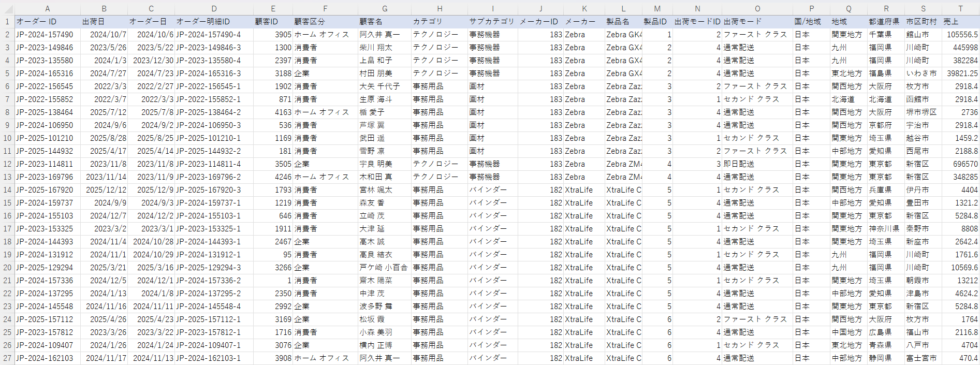Select city cell 八戸市
Image resolution: width=980 pixels, height=365 pixels.
923,345
